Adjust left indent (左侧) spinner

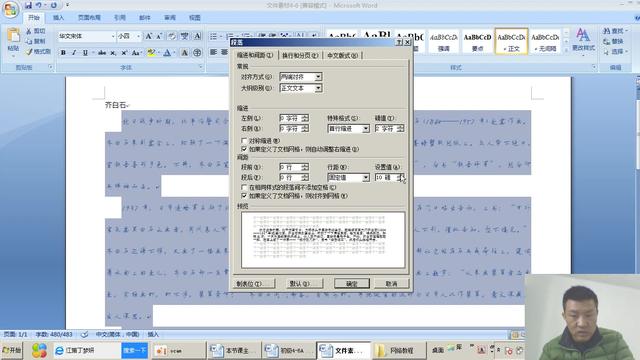pyautogui.click(x=305, y=118)
